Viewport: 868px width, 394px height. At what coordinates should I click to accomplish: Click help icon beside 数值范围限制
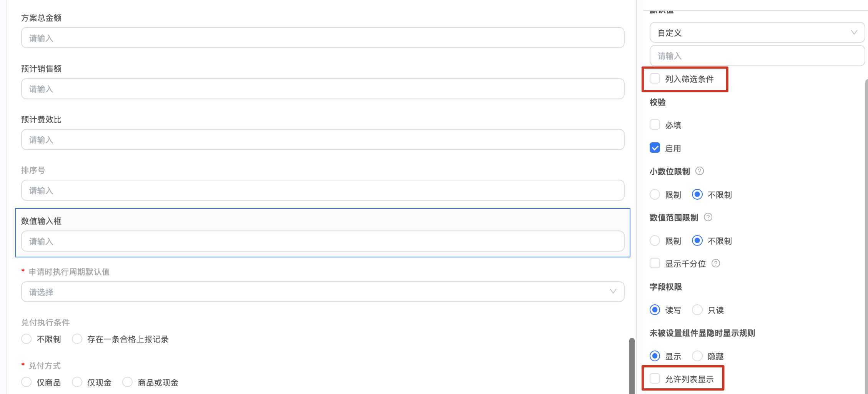coord(708,217)
